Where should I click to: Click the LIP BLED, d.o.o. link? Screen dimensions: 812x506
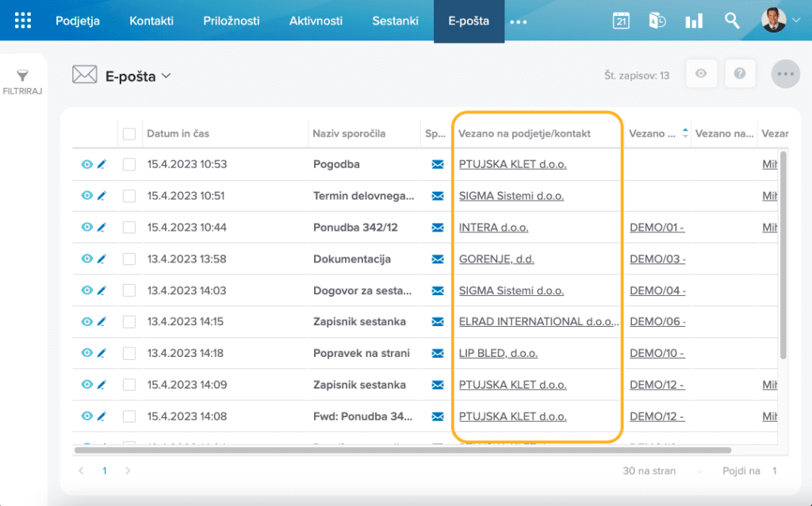click(x=498, y=353)
